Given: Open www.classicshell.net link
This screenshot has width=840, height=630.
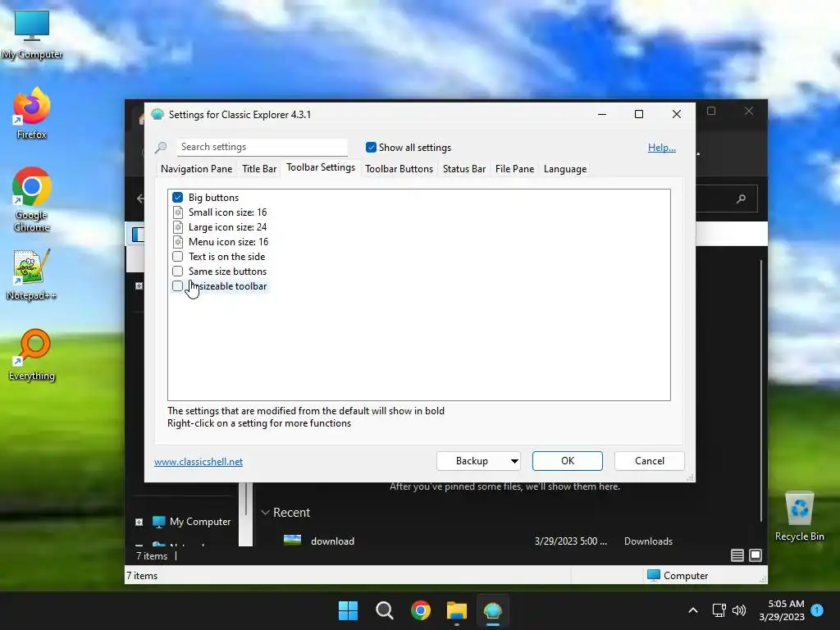Looking at the screenshot, I should click(x=199, y=462).
